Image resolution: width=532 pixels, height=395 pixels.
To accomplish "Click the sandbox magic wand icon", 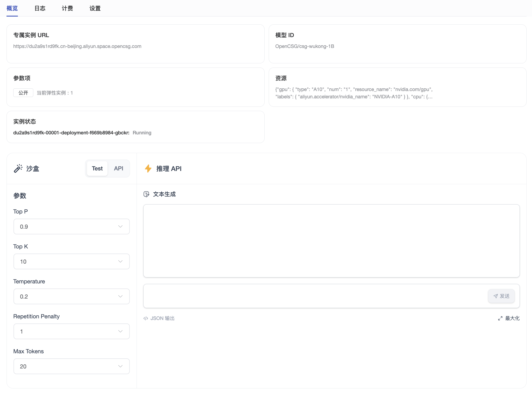I will coord(18,169).
